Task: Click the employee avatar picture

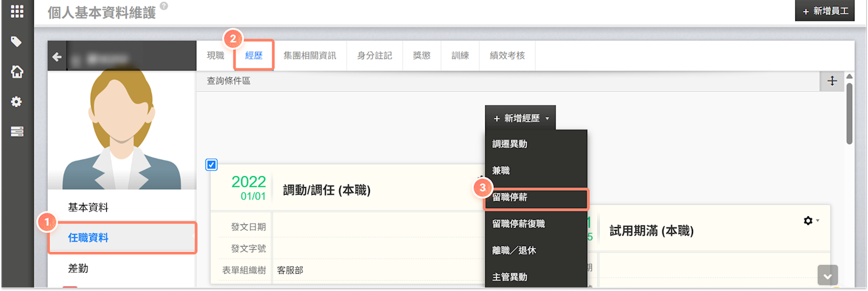Action: coord(121,130)
